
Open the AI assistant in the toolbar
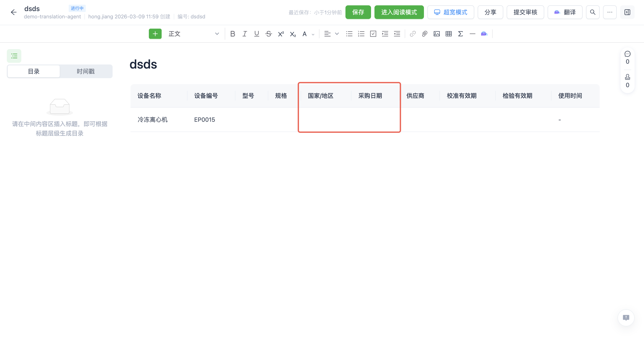(484, 34)
